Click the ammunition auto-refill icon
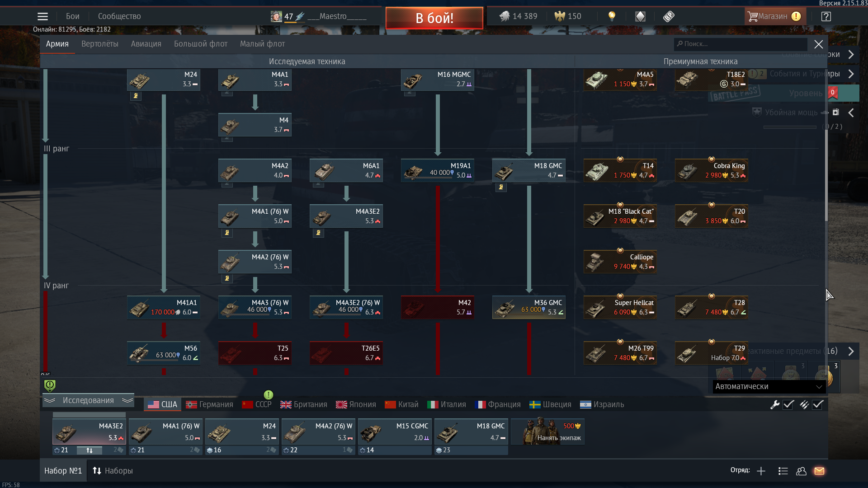 (x=804, y=404)
